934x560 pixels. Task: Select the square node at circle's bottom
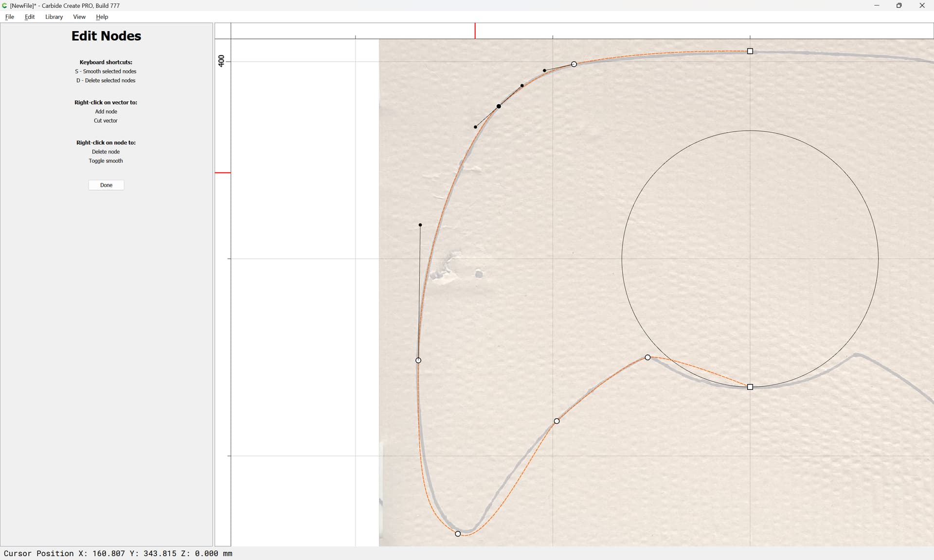[x=750, y=387]
